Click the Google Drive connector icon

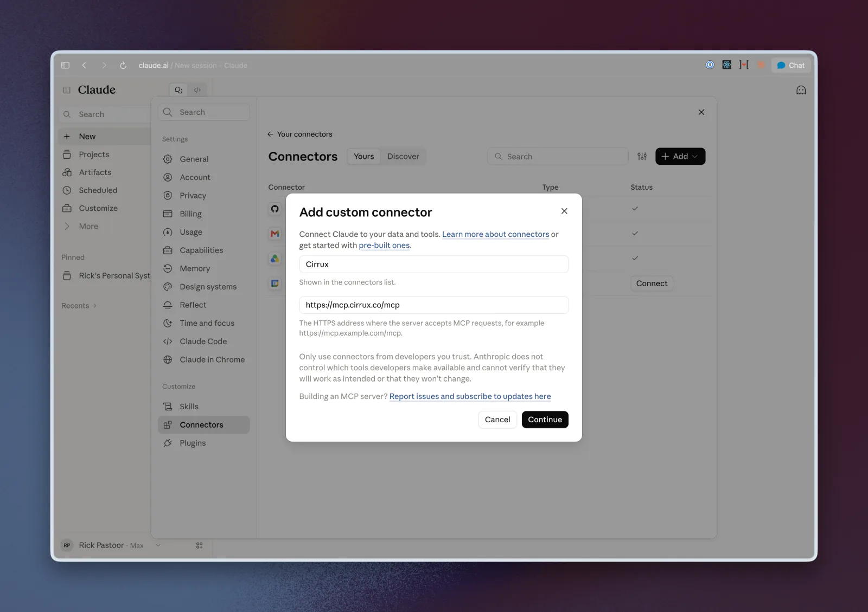(x=275, y=259)
